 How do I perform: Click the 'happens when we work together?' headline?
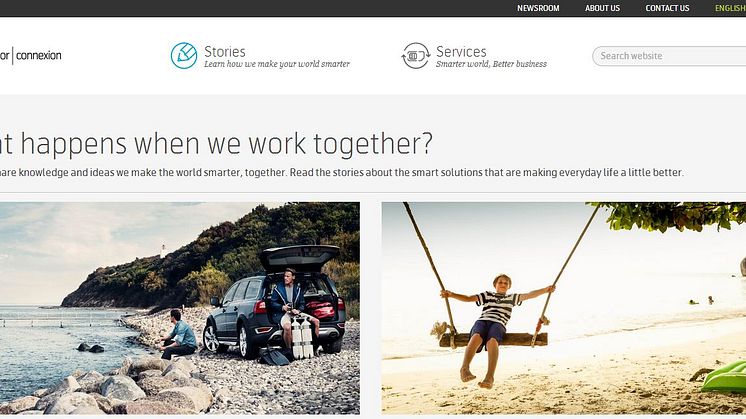pyautogui.click(x=216, y=144)
